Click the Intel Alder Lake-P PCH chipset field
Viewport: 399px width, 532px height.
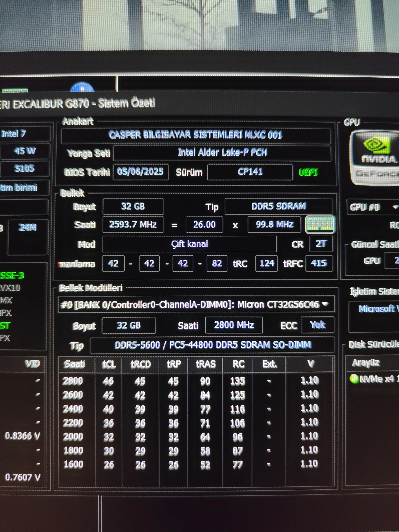pyautogui.click(x=222, y=152)
